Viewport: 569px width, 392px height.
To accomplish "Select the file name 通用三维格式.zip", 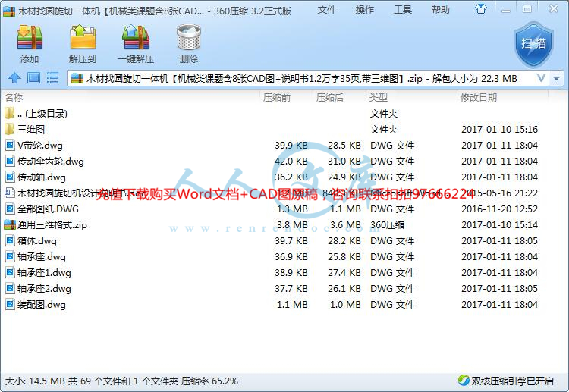I will click(x=52, y=225).
